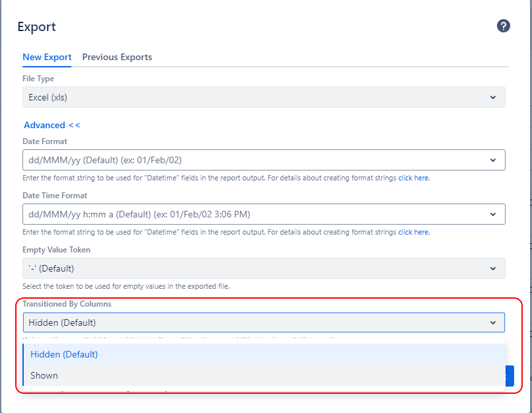Click the Transitioned By Columns chevron arrow
Viewport: 532px width, 413px height.
493,322
